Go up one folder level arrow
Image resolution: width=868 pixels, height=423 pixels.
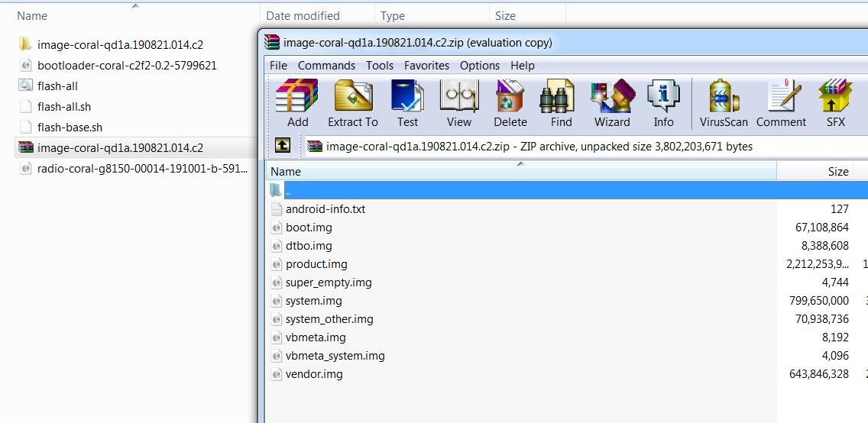click(283, 146)
